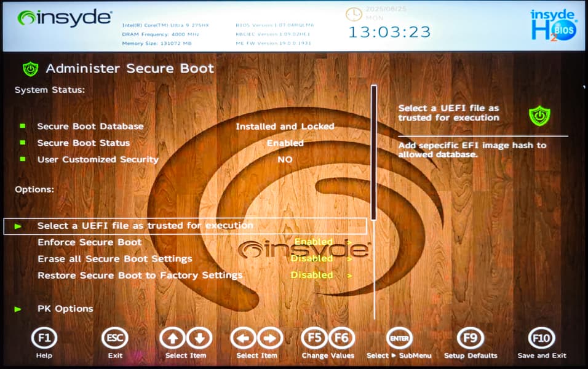Viewport: 588px width, 369px height.
Task: Click the BIOS Version text in header
Action: [x=274, y=25]
